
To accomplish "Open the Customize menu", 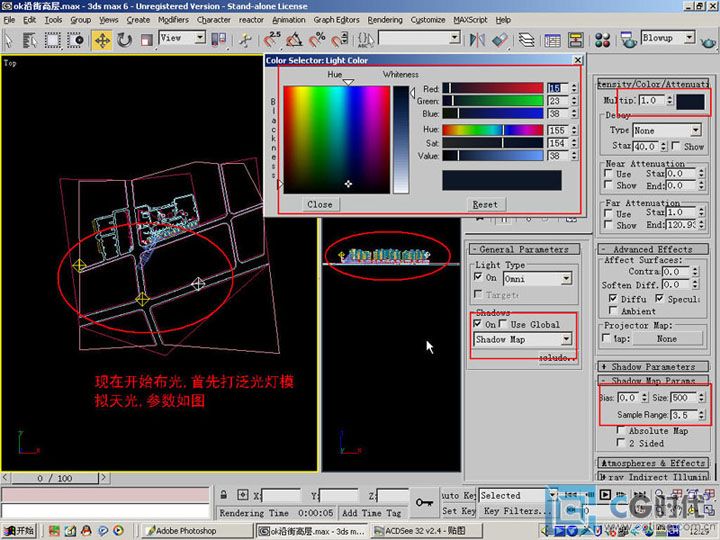I will click(x=428, y=20).
